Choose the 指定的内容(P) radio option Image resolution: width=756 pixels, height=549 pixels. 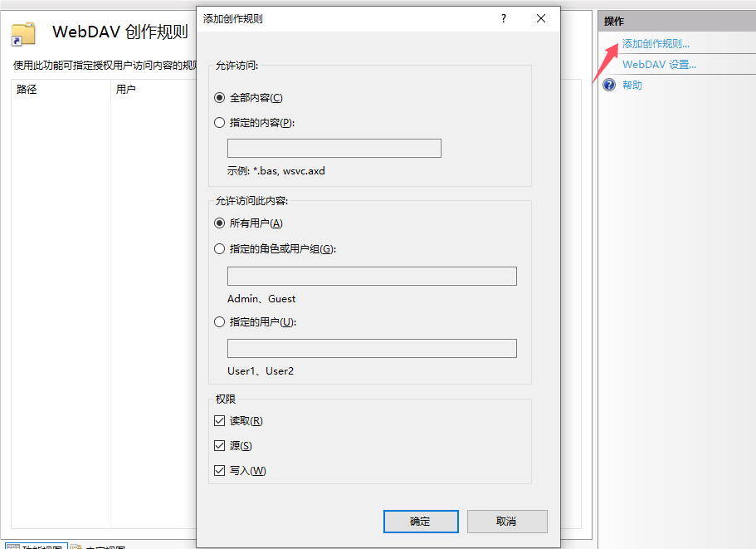pyautogui.click(x=219, y=123)
